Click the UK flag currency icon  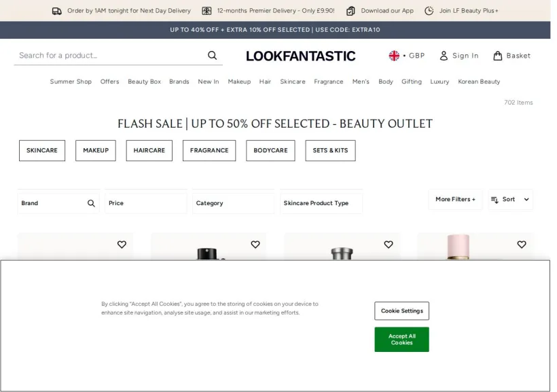point(394,56)
